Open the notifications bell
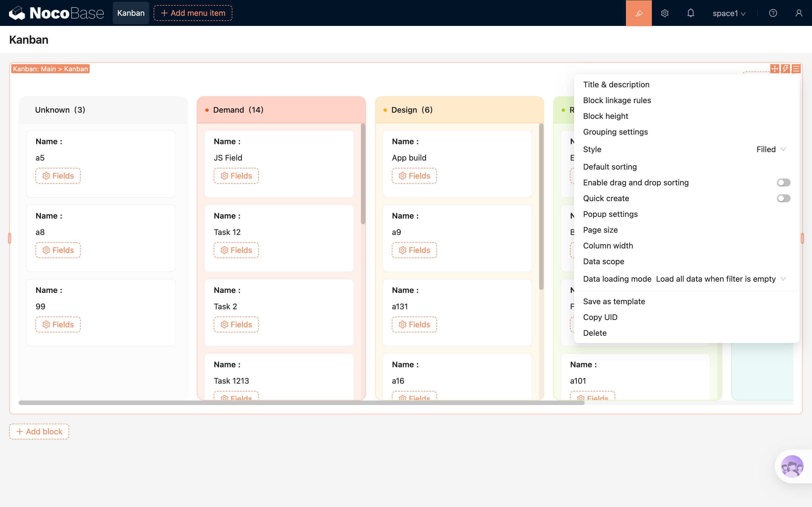This screenshot has width=812, height=507. click(x=690, y=13)
